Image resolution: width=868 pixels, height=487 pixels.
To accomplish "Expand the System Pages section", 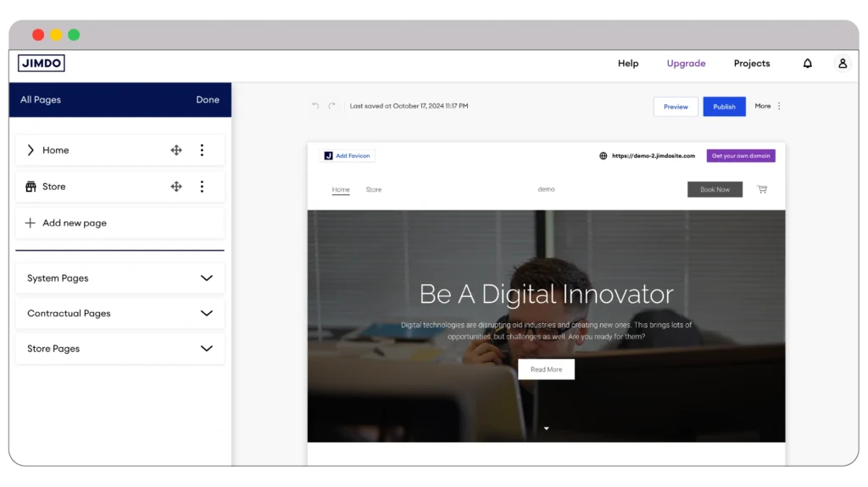I will tap(206, 278).
